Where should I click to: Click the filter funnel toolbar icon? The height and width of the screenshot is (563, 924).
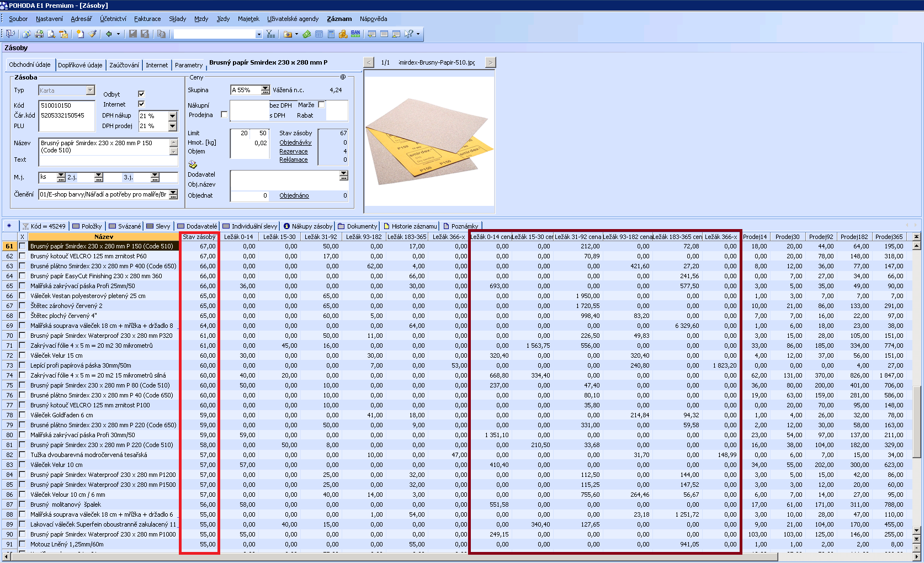(x=270, y=34)
